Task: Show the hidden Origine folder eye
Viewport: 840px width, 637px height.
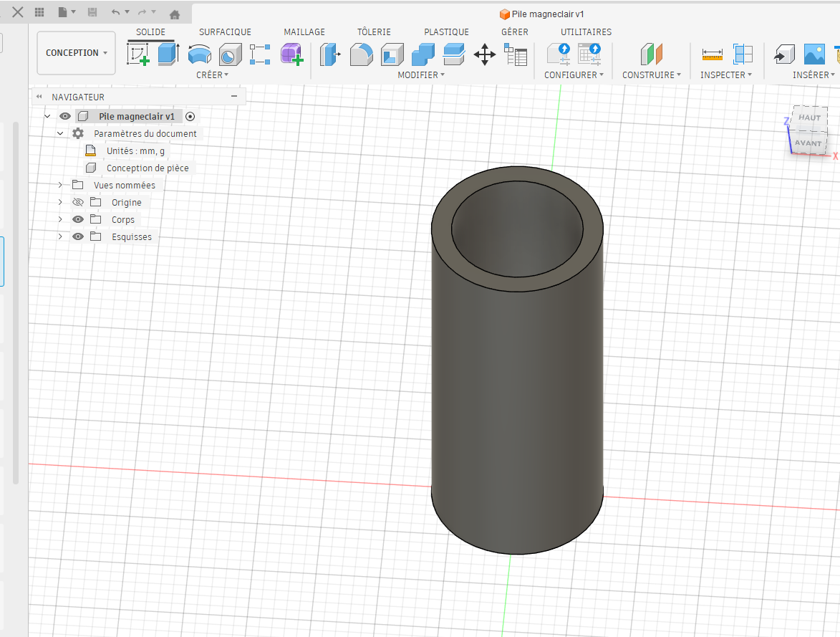Action: click(77, 202)
